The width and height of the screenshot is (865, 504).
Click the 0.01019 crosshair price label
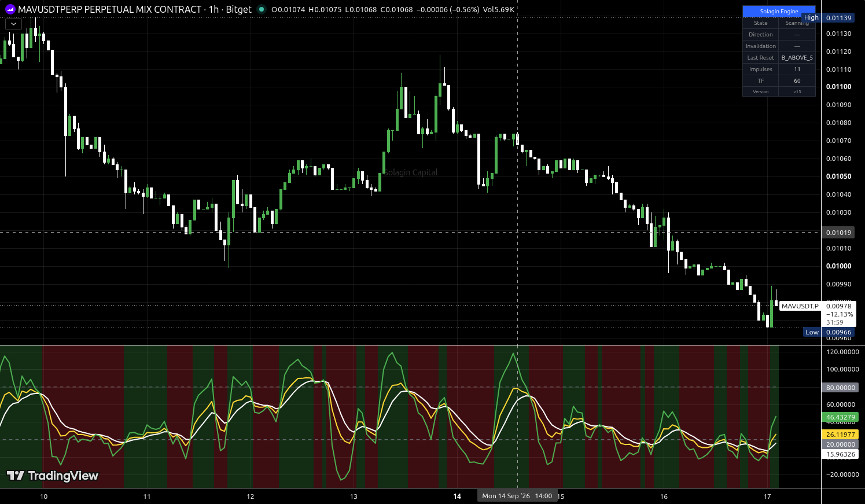(x=838, y=233)
